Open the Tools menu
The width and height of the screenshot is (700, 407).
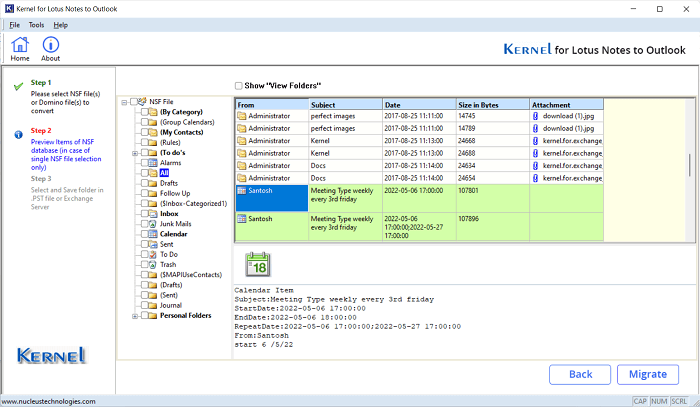coord(36,25)
